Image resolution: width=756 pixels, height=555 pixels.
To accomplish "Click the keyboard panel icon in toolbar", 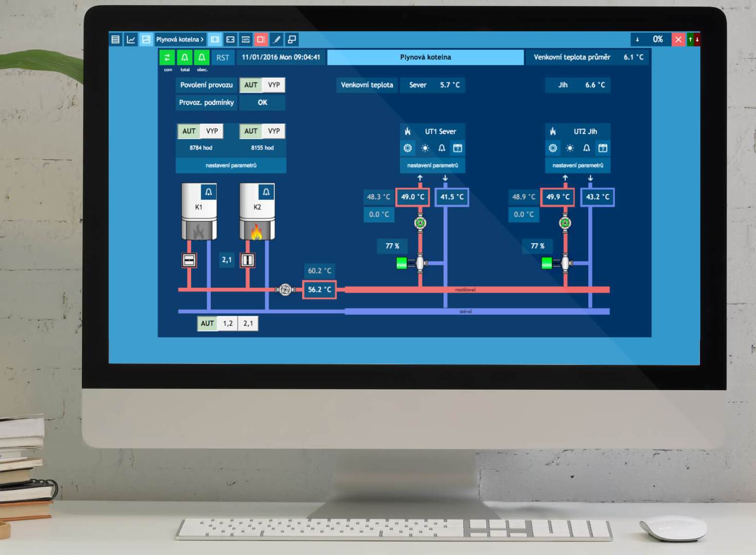I will coord(246,40).
